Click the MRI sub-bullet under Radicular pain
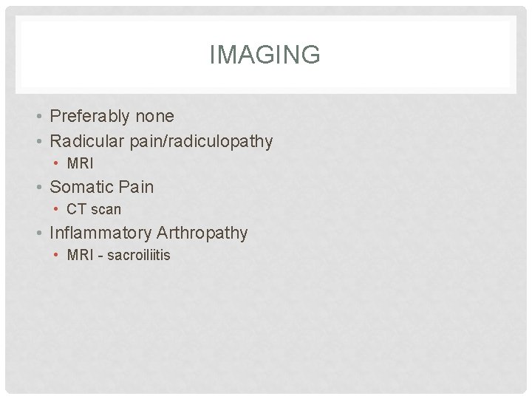 (x=80, y=163)
